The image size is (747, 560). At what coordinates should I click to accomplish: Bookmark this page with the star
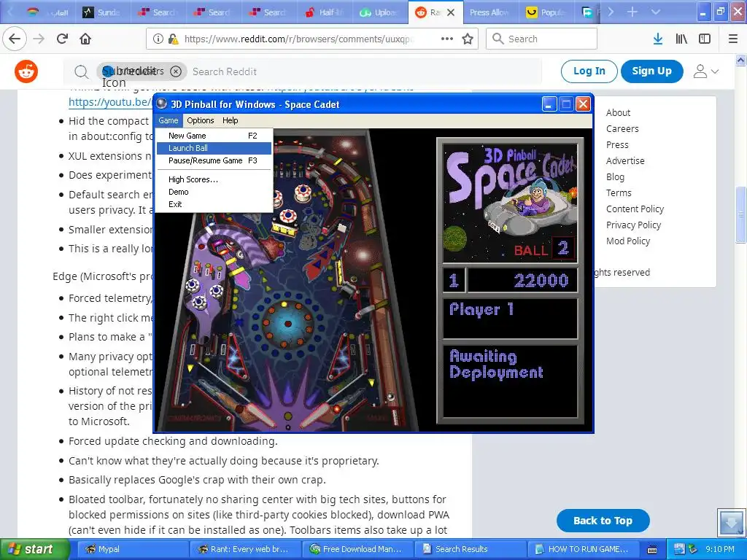(468, 39)
